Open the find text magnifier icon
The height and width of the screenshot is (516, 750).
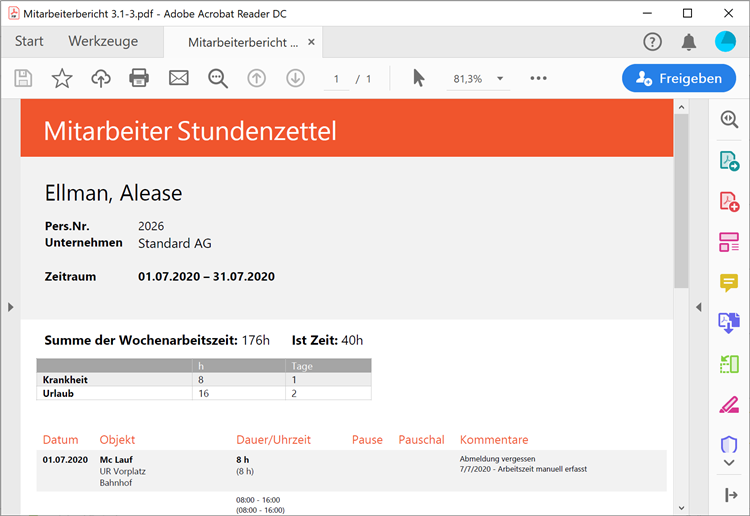(218, 78)
